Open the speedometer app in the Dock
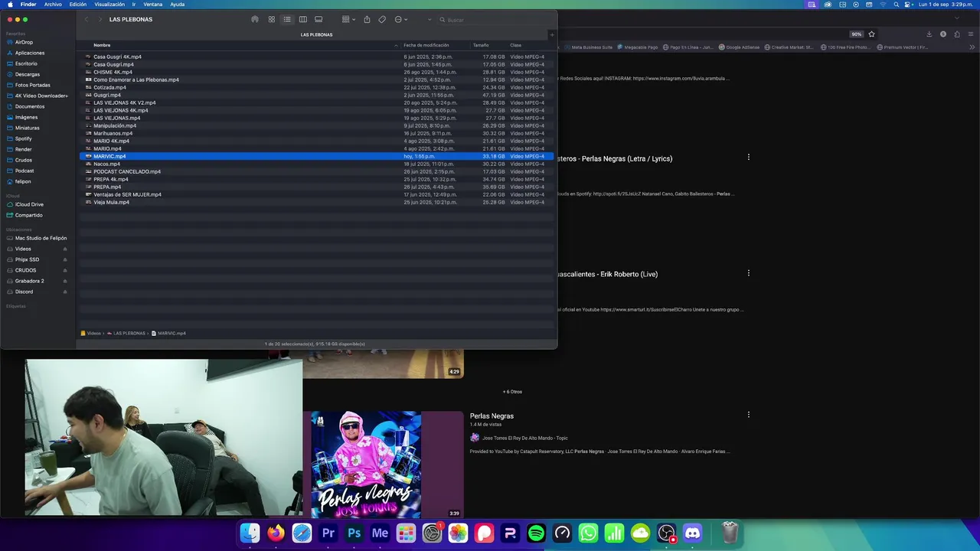 coord(563,533)
